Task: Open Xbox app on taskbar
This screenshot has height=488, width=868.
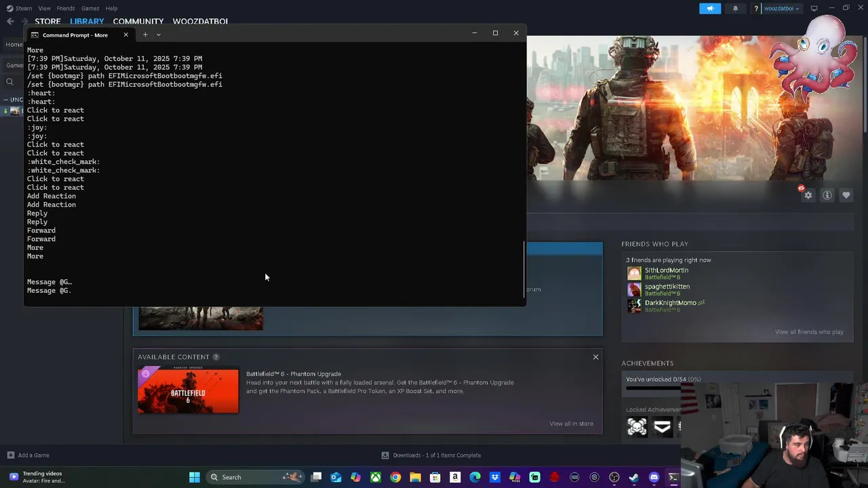Action: [376, 477]
